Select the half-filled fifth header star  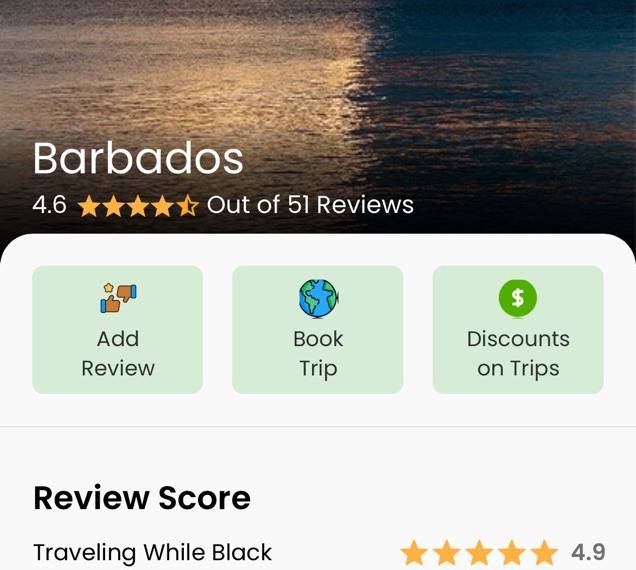pos(187,205)
